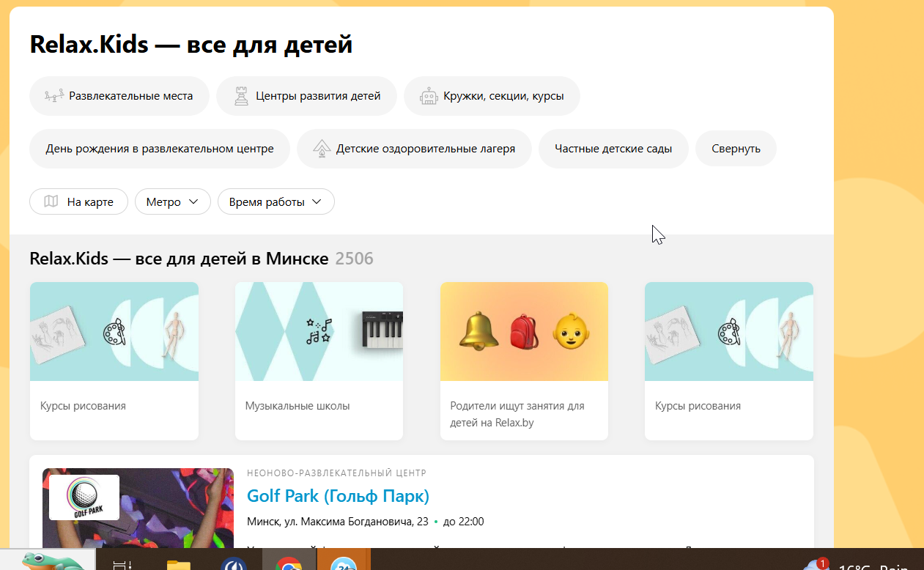Click the chess piece icon
924x570 pixels.
pyautogui.click(x=241, y=96)
